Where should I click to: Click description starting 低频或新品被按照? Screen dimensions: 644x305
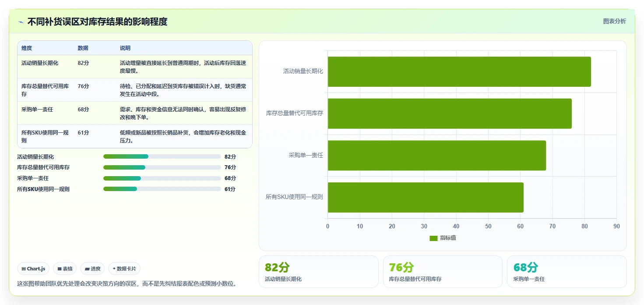pos(183,137)
